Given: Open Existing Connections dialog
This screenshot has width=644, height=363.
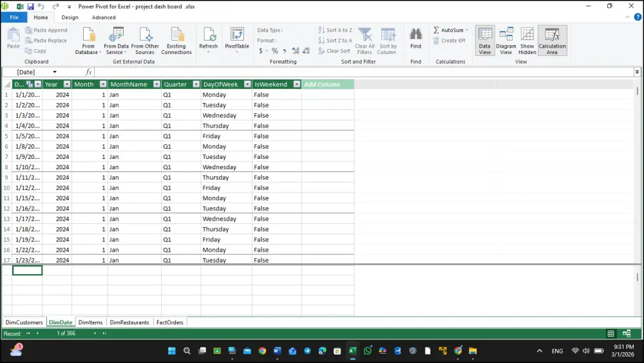Looking at the screenshot, I should click(176, 41).
